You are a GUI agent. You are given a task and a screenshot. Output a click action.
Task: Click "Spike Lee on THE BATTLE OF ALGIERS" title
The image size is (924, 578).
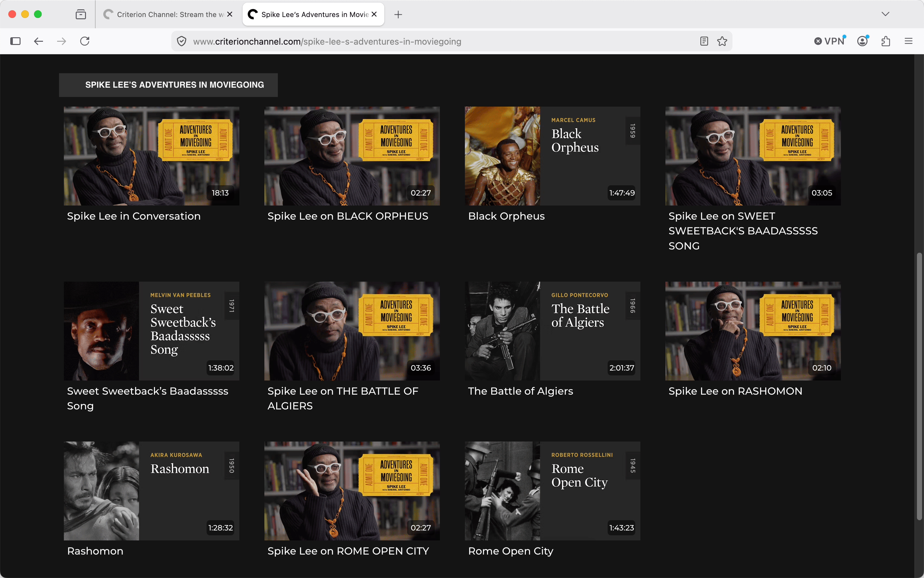(x=343, y=398)
